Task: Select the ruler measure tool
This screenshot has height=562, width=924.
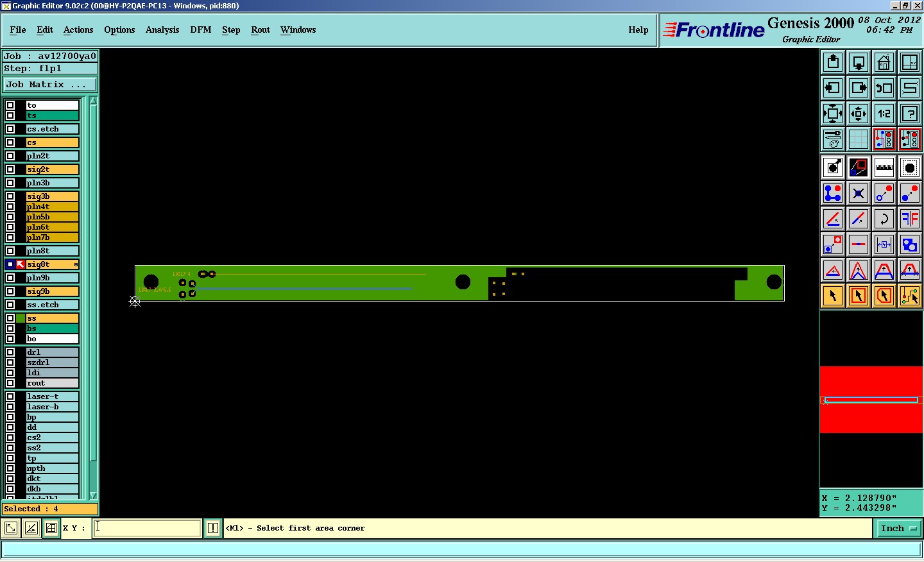Action: coord(884,167)
